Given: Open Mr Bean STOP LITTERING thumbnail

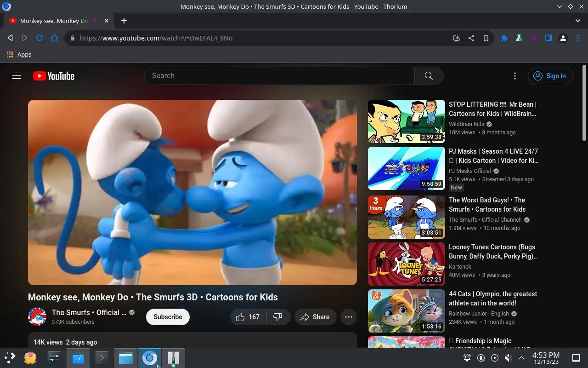Looking at the screenshot, I should [x=407, y=121].
